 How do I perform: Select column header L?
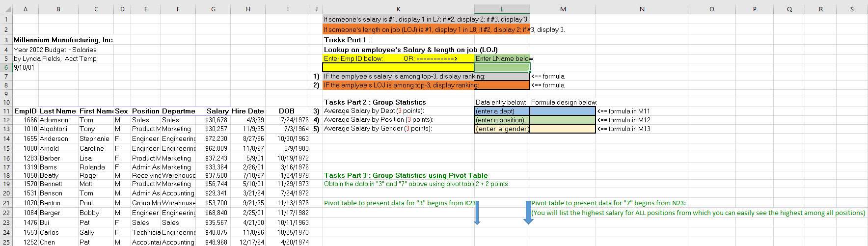click(502, 9)
